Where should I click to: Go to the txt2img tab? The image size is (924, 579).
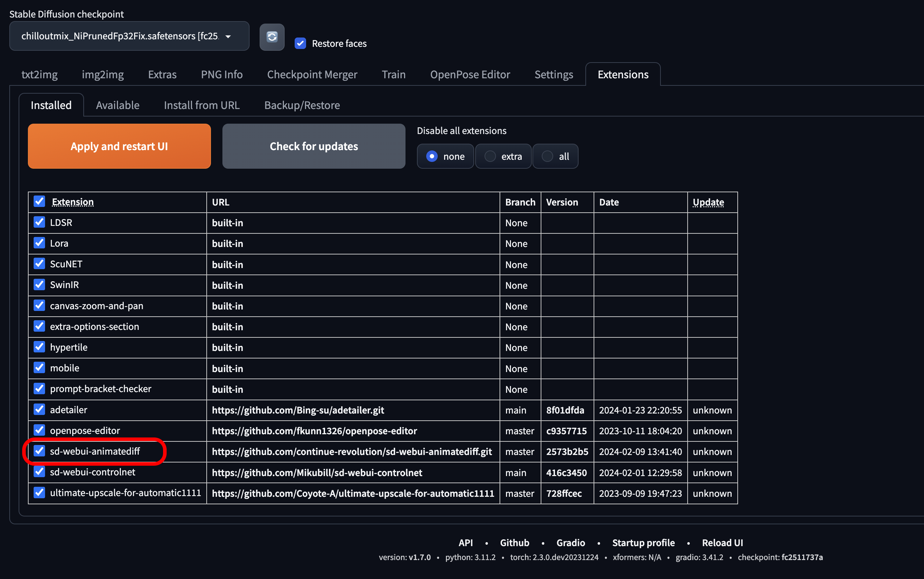coord(39,74)
